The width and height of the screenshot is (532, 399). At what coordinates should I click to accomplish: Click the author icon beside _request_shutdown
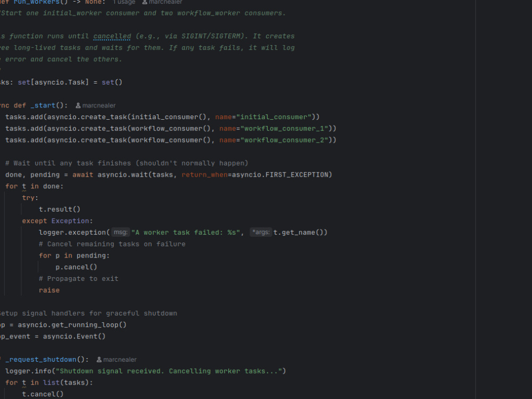pyautogui.click(x=99, y=360)
